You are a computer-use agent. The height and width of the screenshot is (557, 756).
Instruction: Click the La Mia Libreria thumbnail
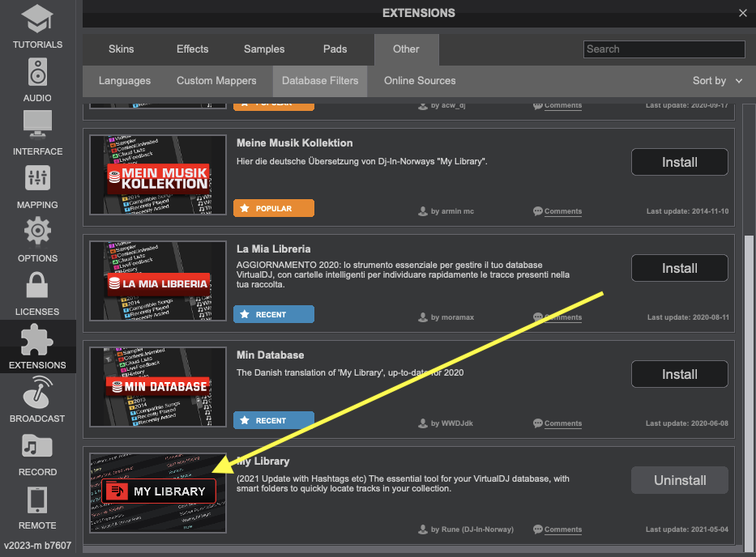[158, 281]
